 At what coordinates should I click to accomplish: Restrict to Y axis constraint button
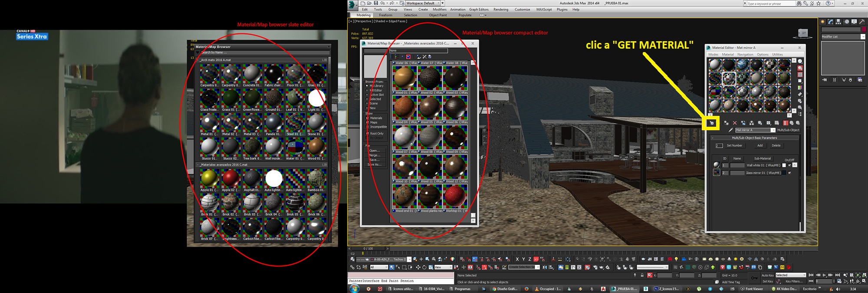click(523, 259)
